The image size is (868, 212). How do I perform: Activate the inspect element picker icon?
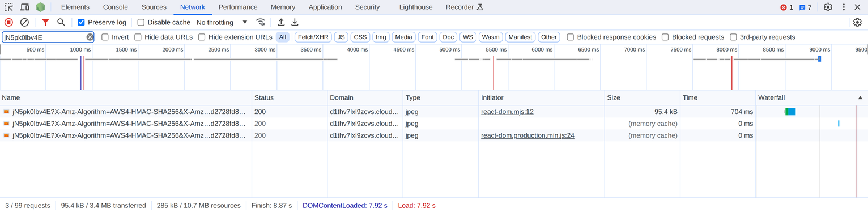click(x=8, y=7)
